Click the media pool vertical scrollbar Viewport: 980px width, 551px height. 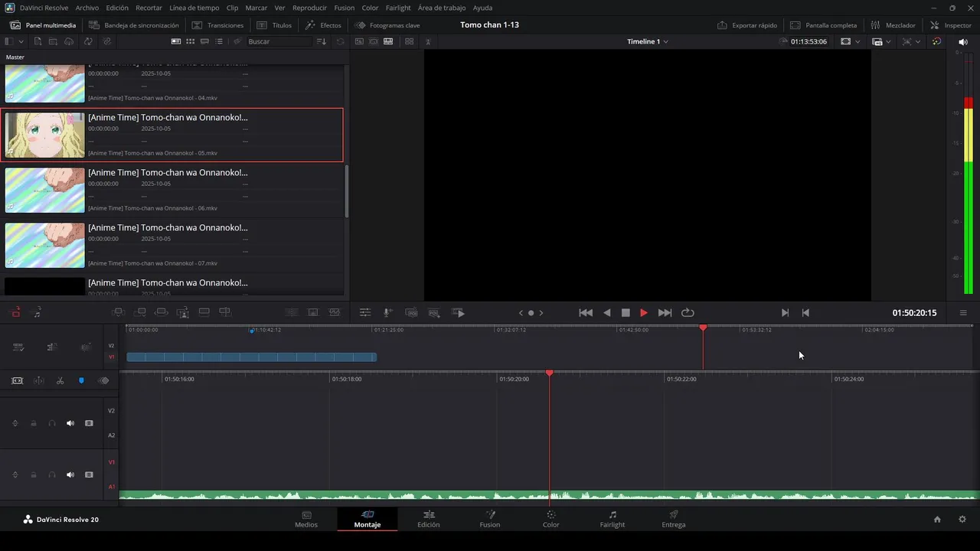347,191
